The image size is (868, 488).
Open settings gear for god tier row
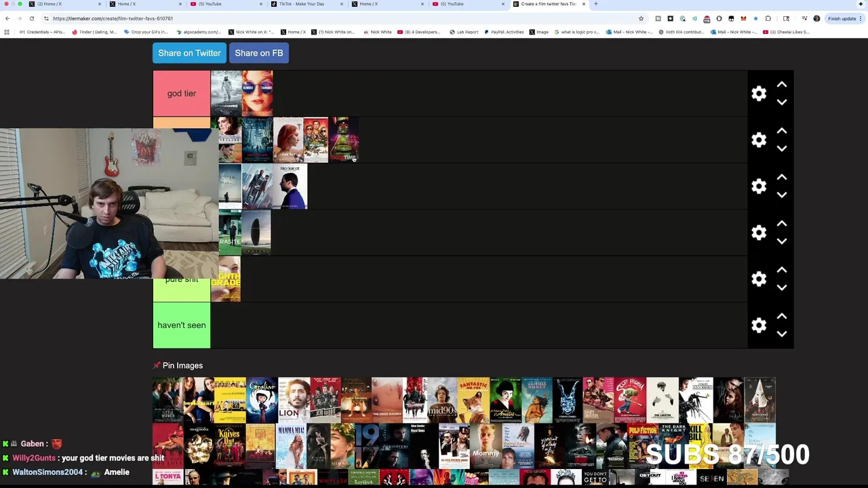coord(759,94)
